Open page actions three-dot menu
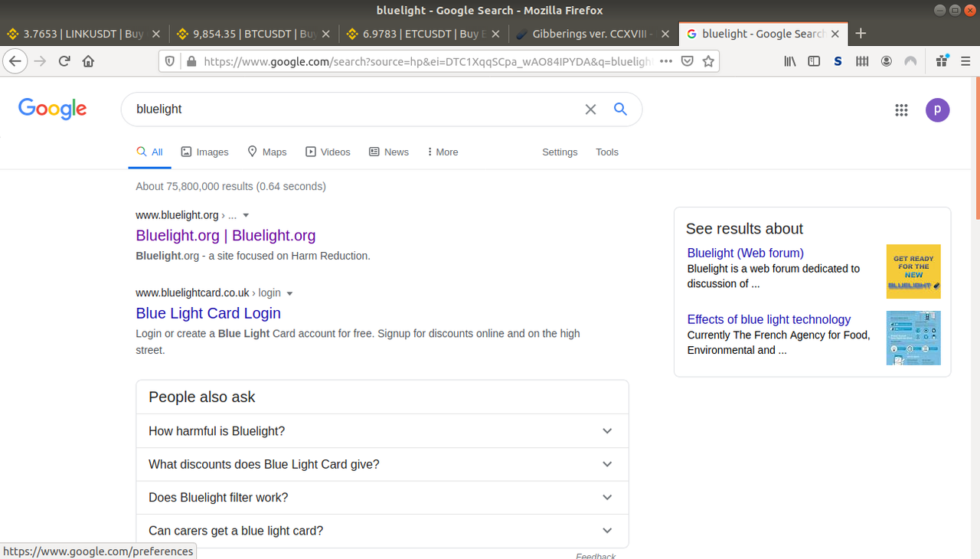Viewport: 980px width, 559px height. click(x=666, y=61)
